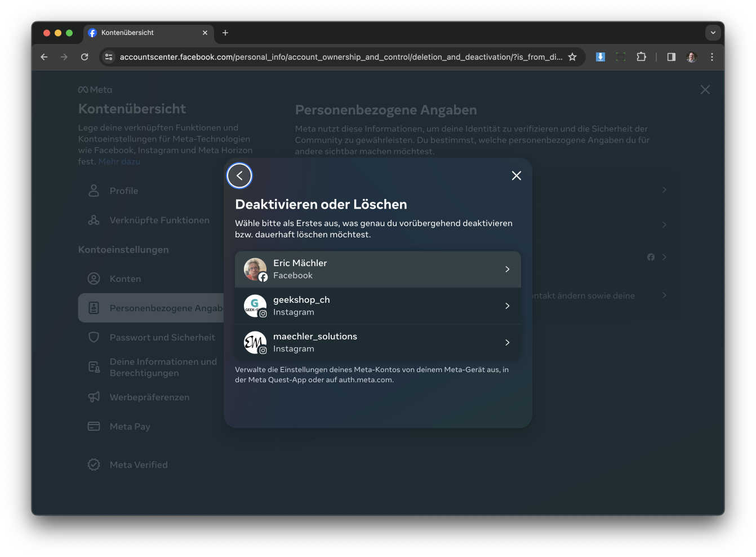
Task: Click the Mehr dazu link
Action: [119, 162]
